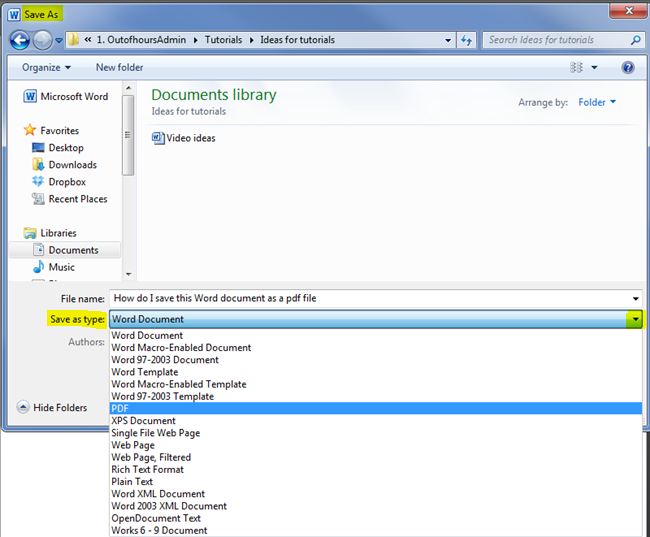Viewport: 650px width, 537px height.
Task: Select Documents library in navigation pane
Action: (x=65, y=250)
